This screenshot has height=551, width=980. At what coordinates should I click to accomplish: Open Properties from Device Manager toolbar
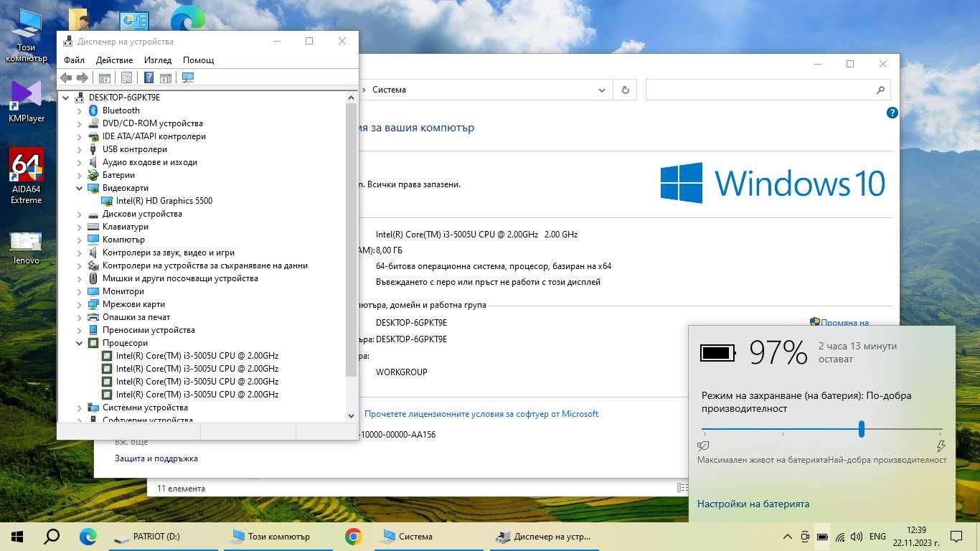tap(126, 77)
